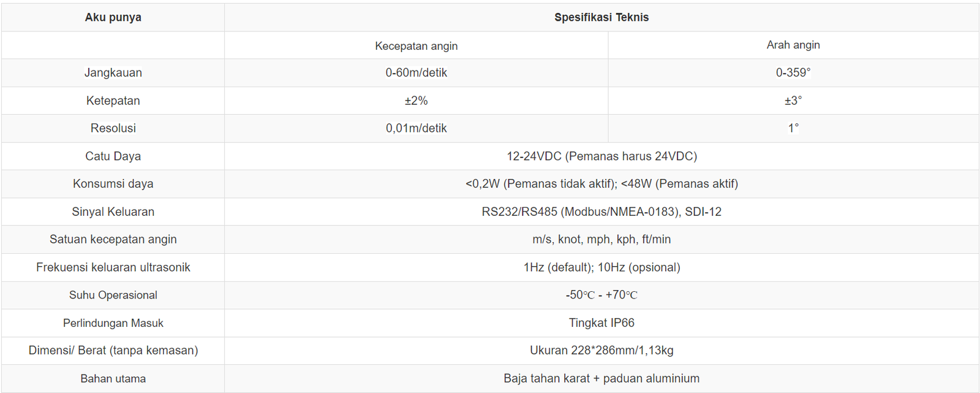Click the "Kecepatan angin" column subheader
Screen dimensions: 980x393
tap(416, 46)
